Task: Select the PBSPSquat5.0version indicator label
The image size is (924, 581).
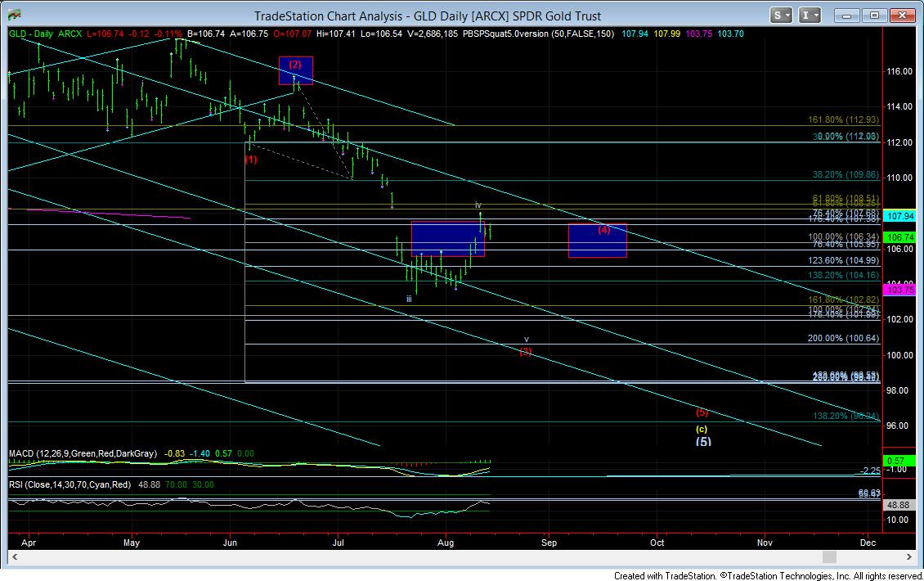Action: pos(538,34)
